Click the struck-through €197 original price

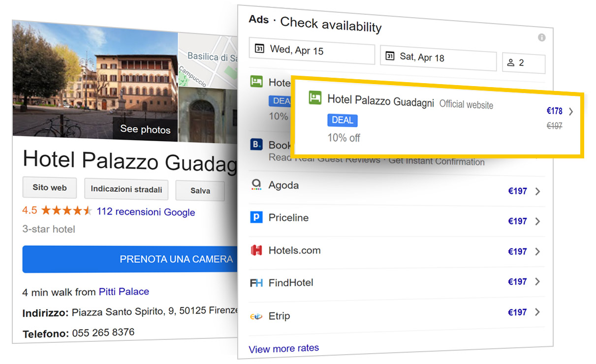(555, 126)
